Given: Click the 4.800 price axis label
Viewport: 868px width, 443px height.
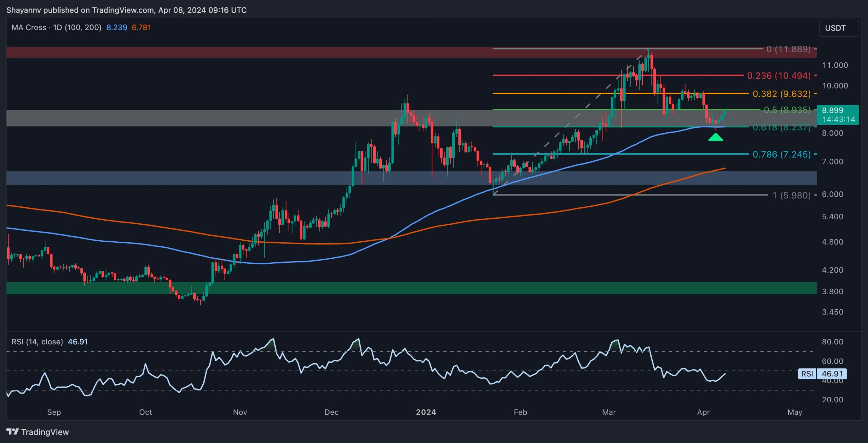Looking at the screenshot, I should click(x=832, y=242).
